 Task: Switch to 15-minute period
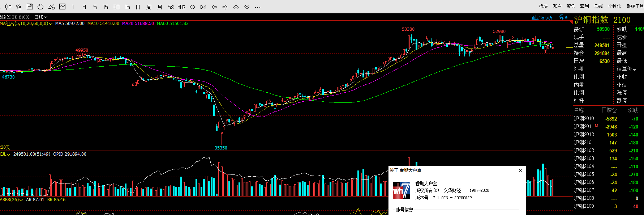(106, 7)
